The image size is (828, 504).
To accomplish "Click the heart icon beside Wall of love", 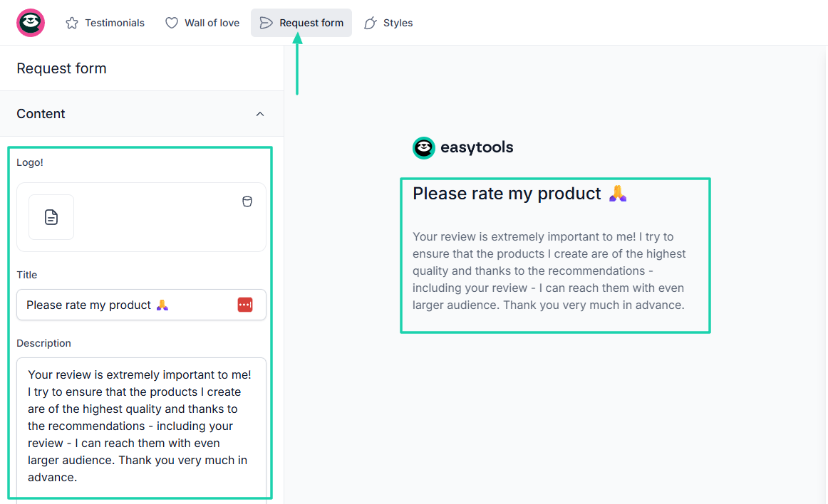I will coord(172,23).
